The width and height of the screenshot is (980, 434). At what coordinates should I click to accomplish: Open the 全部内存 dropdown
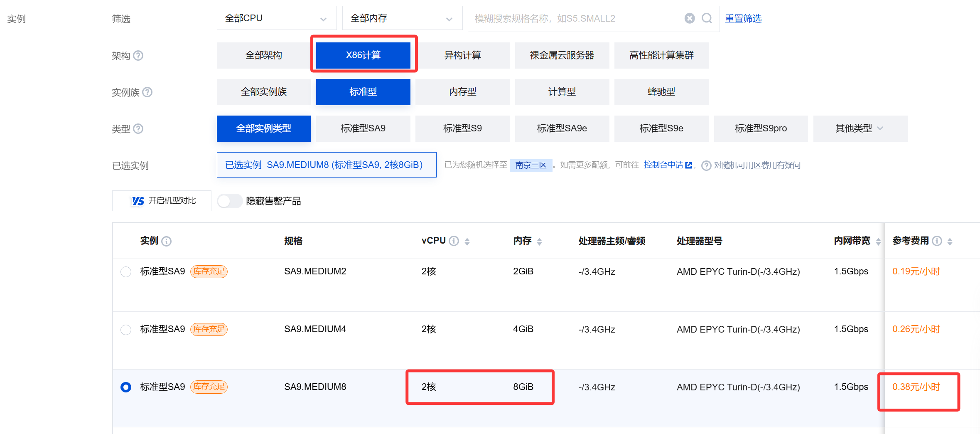[402, 18]
